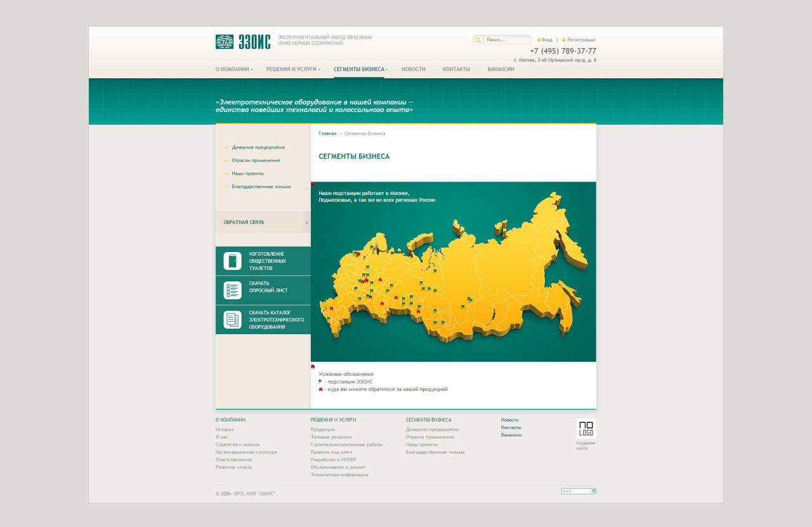The width and height of the screenshot is (812, 527).
Task: Expand the О компании dropdown menu
Action: pos(233,69)
